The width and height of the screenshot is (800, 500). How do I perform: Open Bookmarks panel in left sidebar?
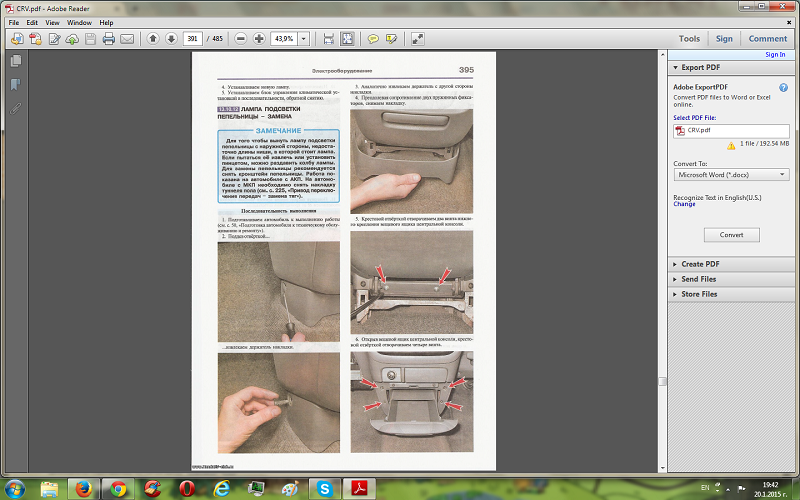point(16,84)
